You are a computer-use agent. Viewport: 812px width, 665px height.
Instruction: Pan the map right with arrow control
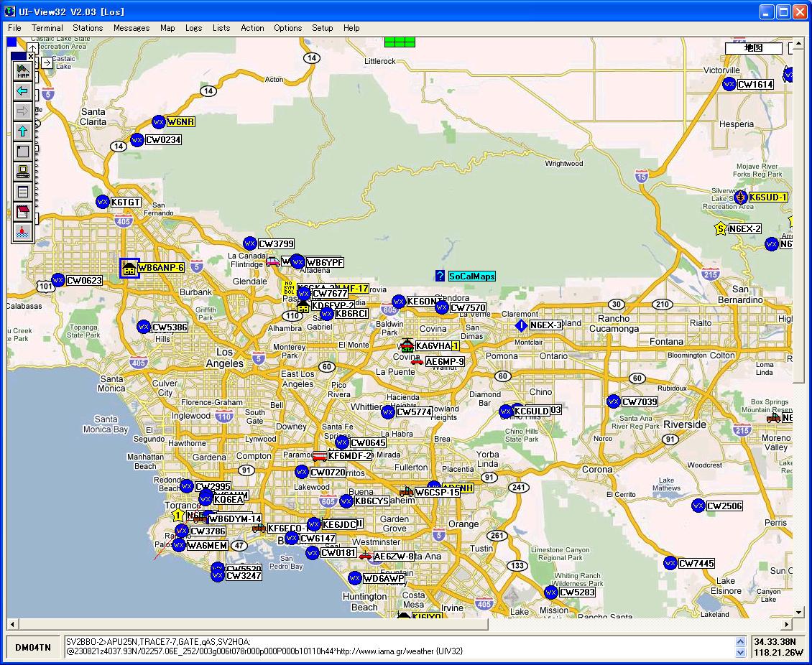click(x=47, y=63)
